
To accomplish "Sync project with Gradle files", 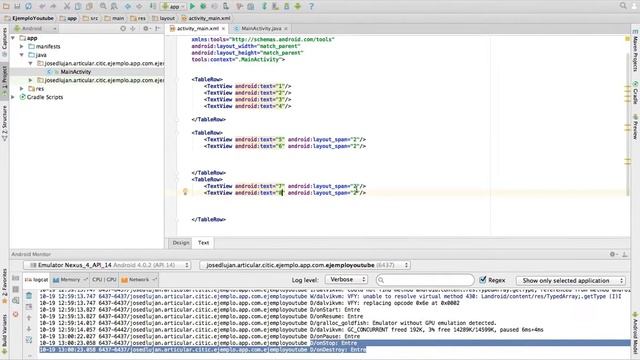I will (x=264, y=6).
